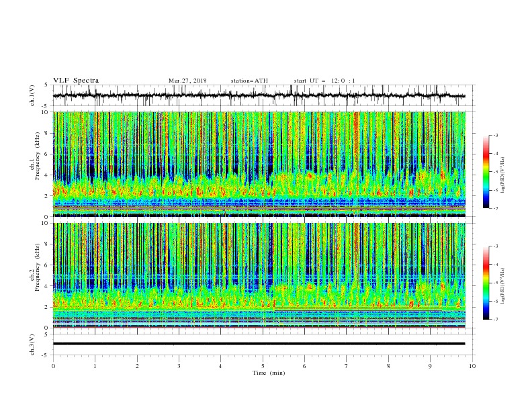Click inside the ch.2 spectrogram panel
The image size is (532, 411).
coord(259,275)
